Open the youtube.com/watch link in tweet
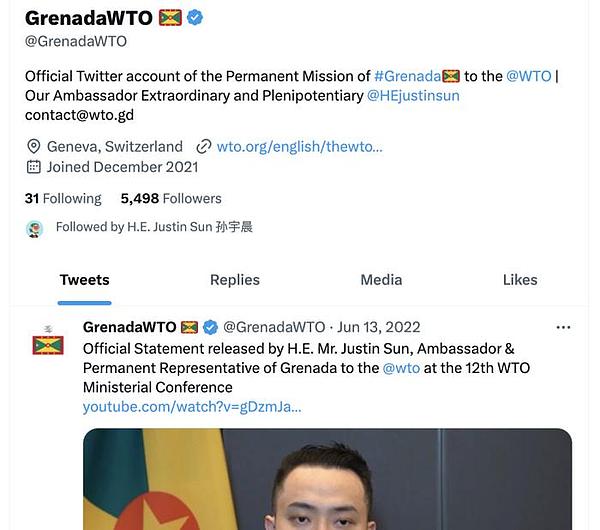Viewport: 600px width, 530px height. pyautogui.click(x=192, y=407)
